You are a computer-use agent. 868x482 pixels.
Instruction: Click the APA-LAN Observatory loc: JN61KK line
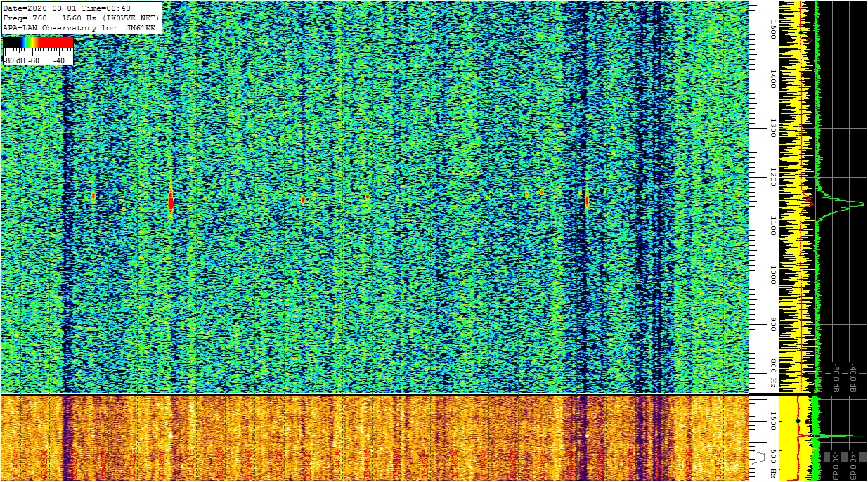pyautogui.click(x=79, y=27)
